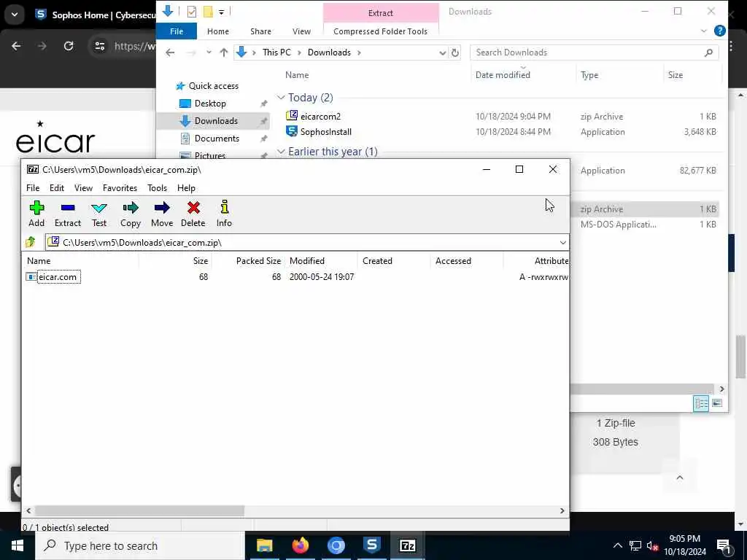The image size is (747, 560).
Task: Open the 7-Zip File menu
Action: pyautogui.click(x=33, y=188)
